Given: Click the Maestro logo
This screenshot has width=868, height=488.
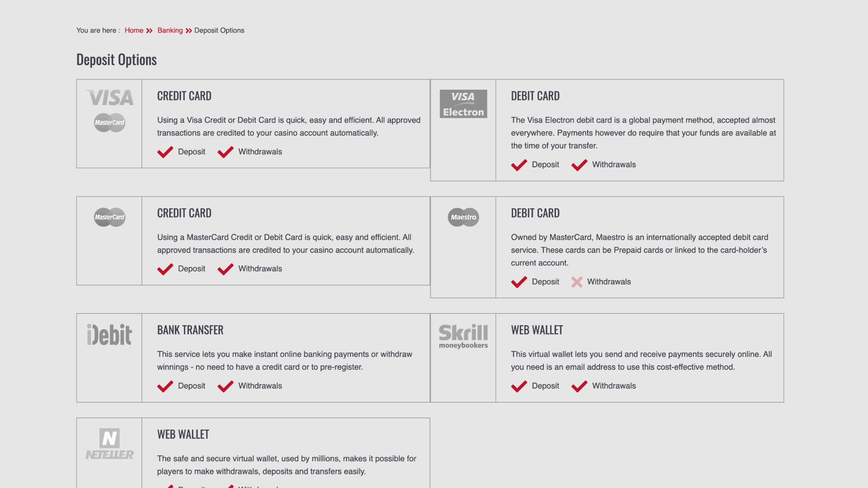Looking at the screenshot, I should [x=463, y=217].
